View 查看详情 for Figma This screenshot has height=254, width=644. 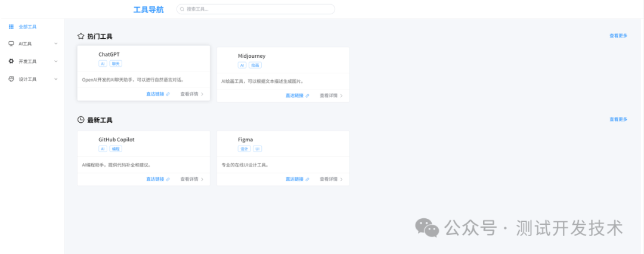click(x=331, y=179)
